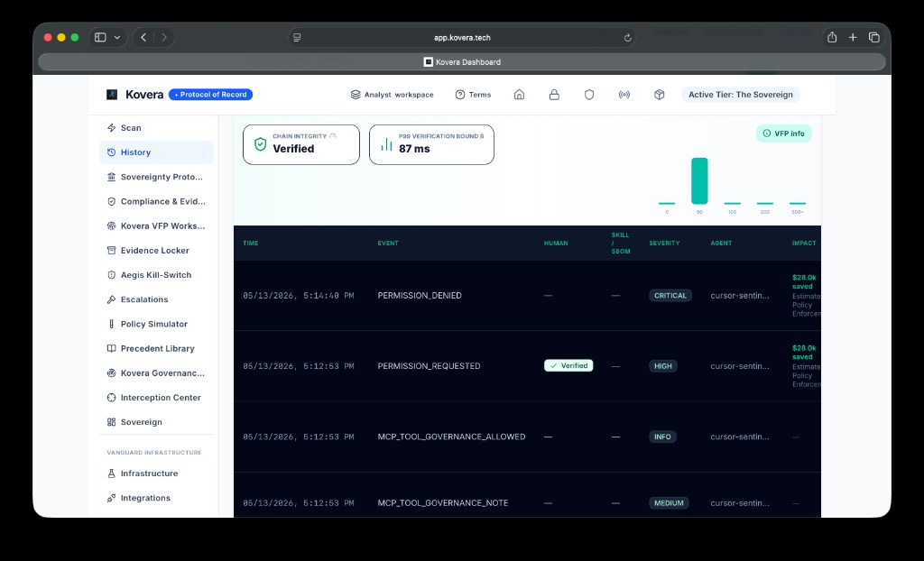Click Active Tier: The Sovereign badge
Screen dimensions: 924x561
741,95
